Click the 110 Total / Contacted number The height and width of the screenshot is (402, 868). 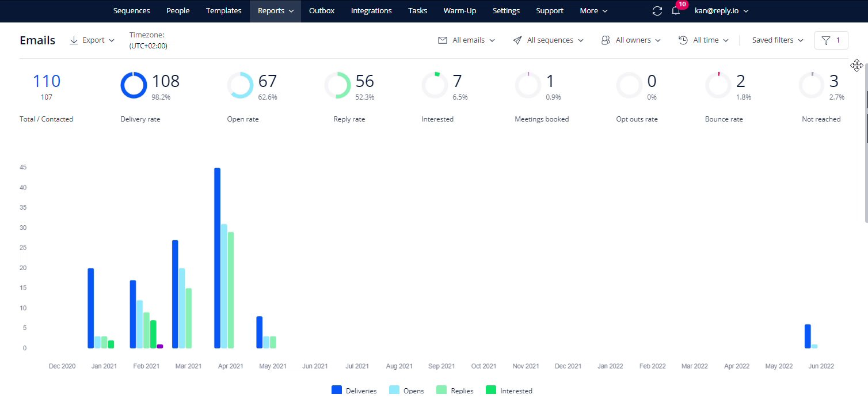46,81
